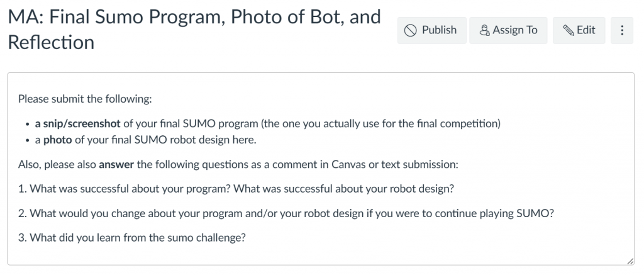Click the 'Please submit the following:' line
The height and width of the screenshot is (275, 644).
coord(85,99)
